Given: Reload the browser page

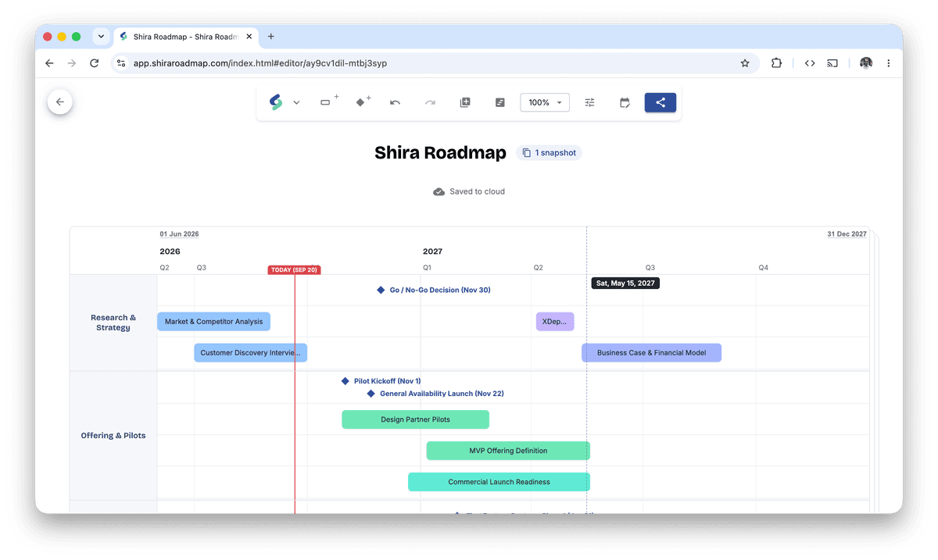Looking at the screenshot, I should click(x=94, y=63).
